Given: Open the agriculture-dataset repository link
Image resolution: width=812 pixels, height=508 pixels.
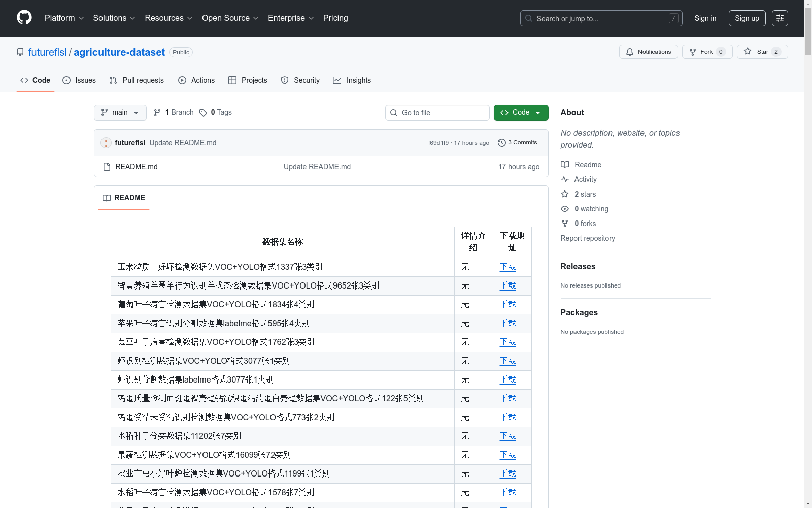Looking at the screenshot, I should pos(119,52).
